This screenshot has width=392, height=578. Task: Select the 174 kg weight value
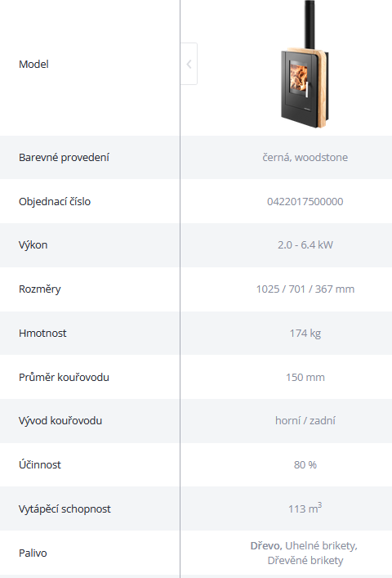click(x=305, y=334)
